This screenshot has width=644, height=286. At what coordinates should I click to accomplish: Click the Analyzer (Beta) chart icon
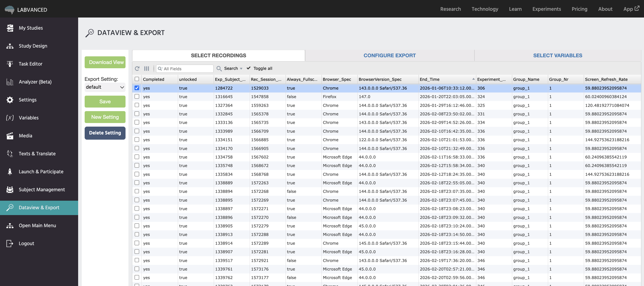coord(10,82)
